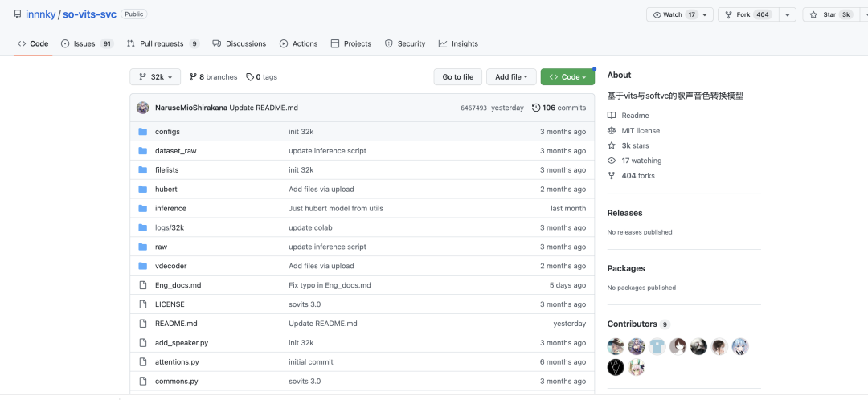This screenshot has width=868, height=400.
Task: Click the vdecoder folder icon
Action: [x=143, y=266]
